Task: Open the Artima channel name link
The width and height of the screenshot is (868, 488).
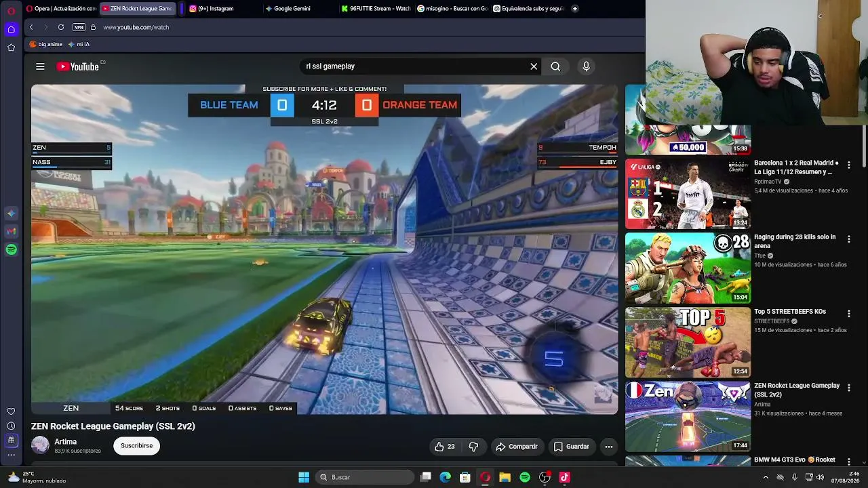Action: point(66,442)
